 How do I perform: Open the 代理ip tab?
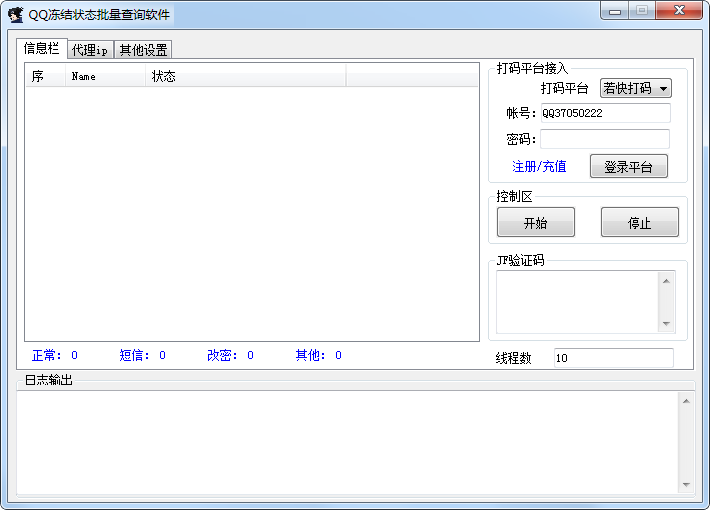(90, 50)
